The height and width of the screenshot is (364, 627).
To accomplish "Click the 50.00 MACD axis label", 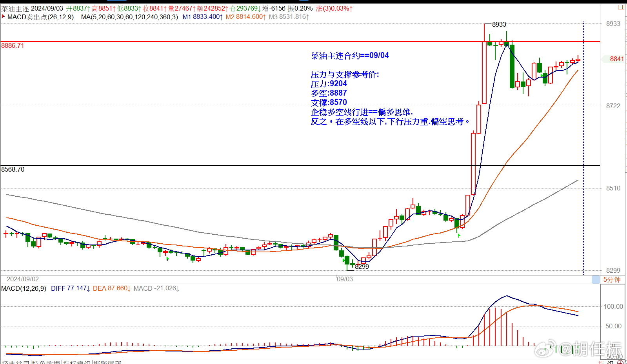I will [613, 326].
